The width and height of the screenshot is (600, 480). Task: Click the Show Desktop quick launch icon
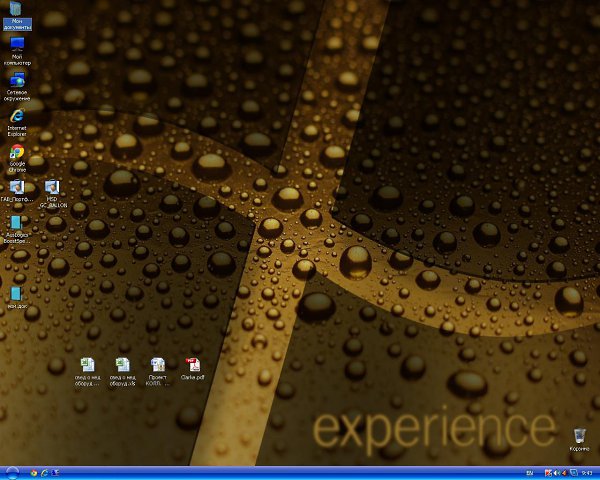pyautogui.click(x=55, y=472)
